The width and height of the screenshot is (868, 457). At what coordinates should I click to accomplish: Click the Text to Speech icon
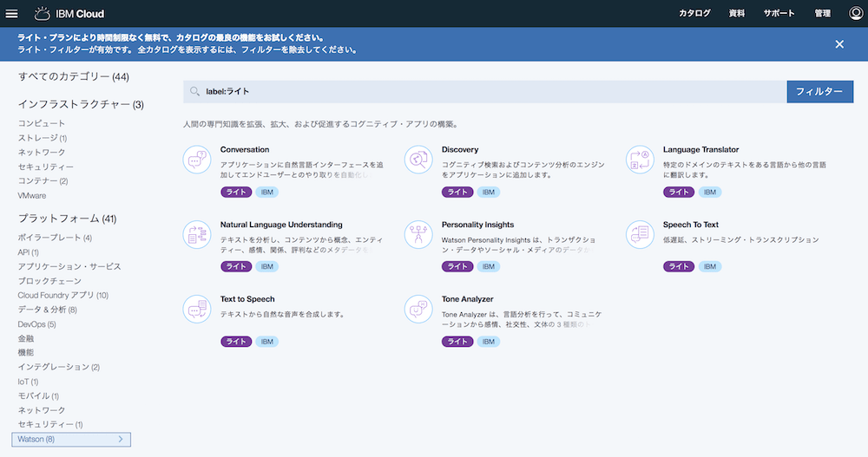tap(197, 309)
